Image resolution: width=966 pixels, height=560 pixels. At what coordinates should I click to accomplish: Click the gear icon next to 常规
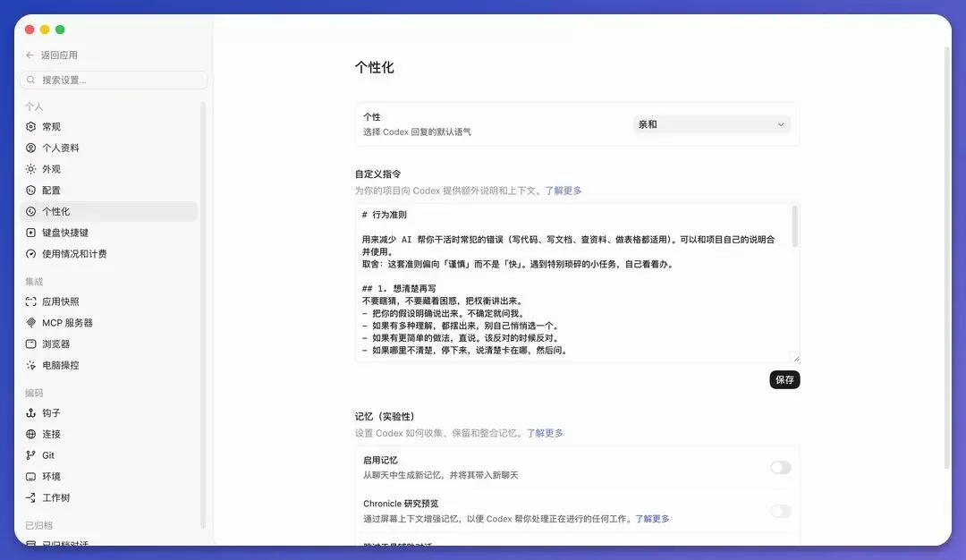tap(30, 126)
